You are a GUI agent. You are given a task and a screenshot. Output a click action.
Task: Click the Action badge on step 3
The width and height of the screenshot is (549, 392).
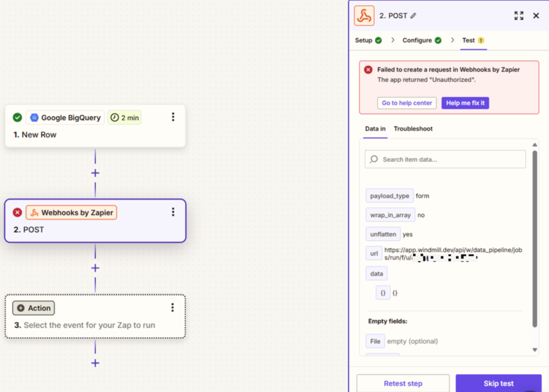(x=33, y=308)
